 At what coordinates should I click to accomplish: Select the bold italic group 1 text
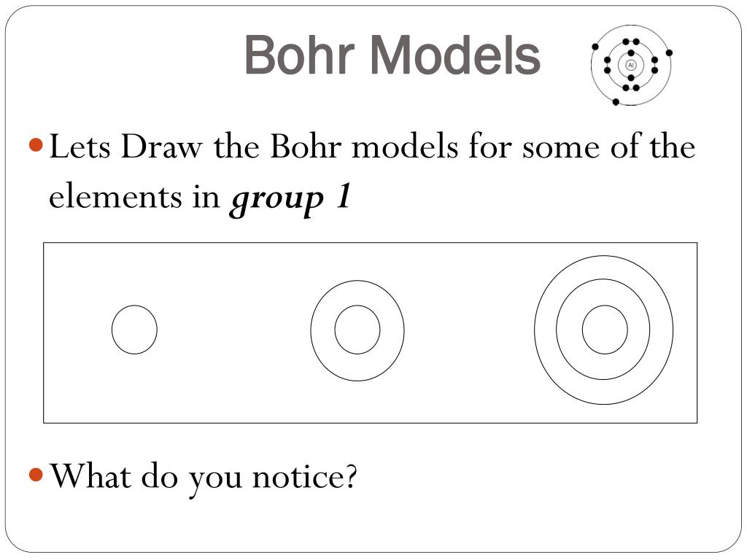point(290,198)
